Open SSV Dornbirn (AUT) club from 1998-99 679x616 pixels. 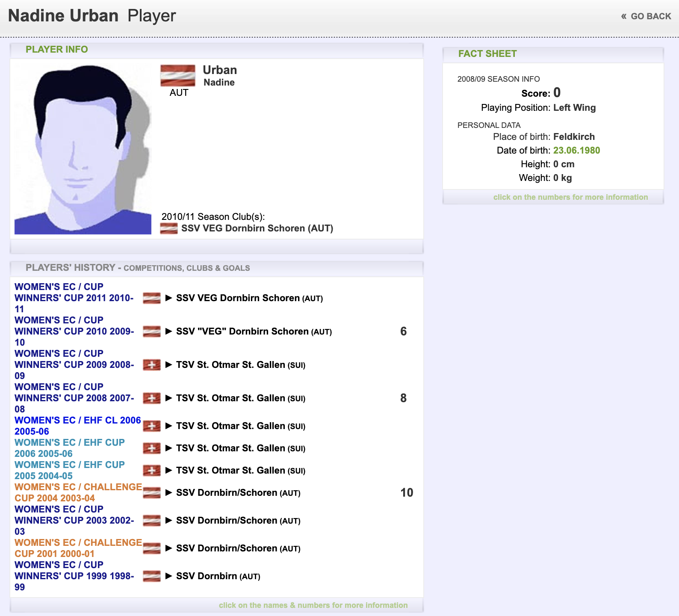point(218,576)
